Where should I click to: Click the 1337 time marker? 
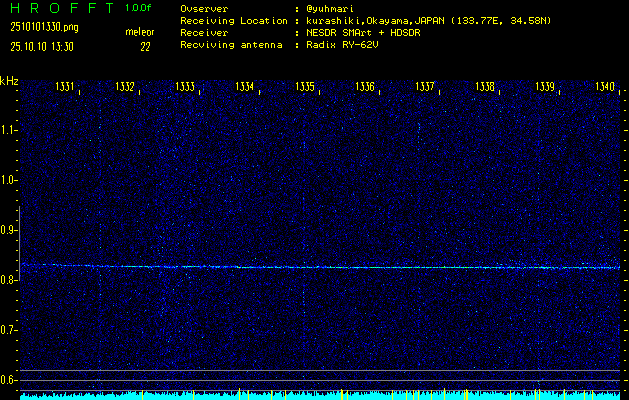426,88
